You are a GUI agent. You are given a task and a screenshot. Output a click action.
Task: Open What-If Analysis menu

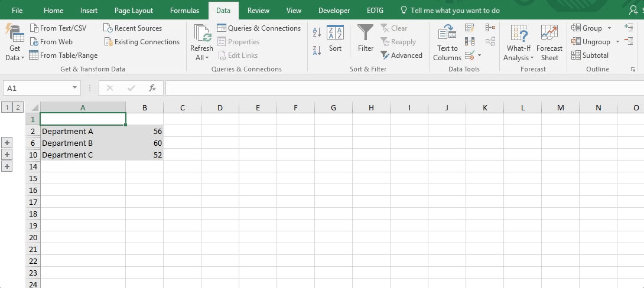pyautogui.click(x=518, y=42)
